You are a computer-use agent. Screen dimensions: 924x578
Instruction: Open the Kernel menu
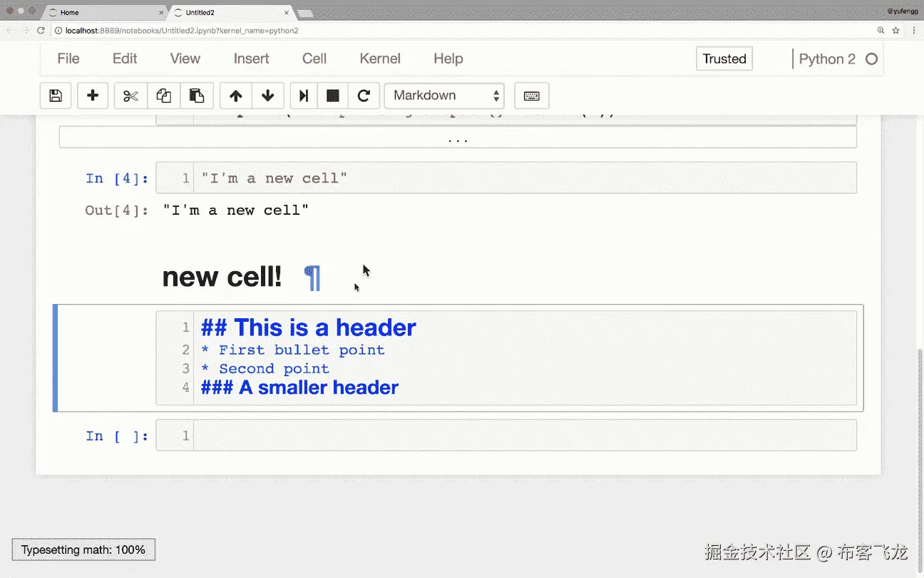[380, 59]
